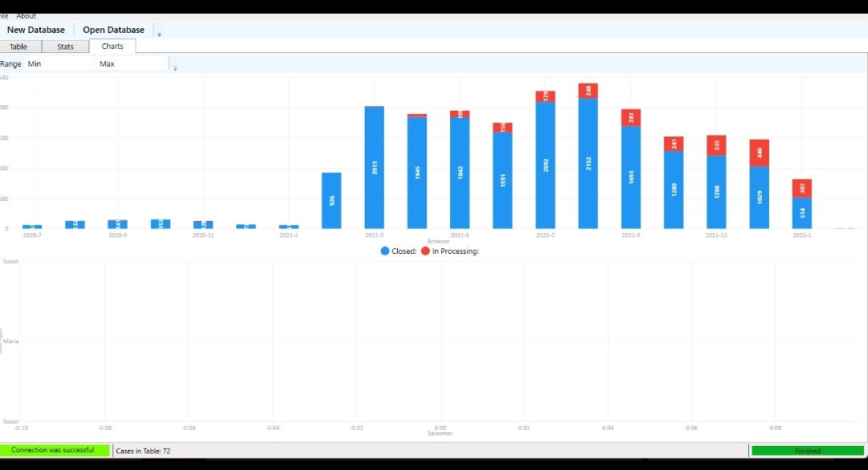The height and width of the screenshot is (470, 868).
Task: Click the Open Database button
Action: point(113,30)
